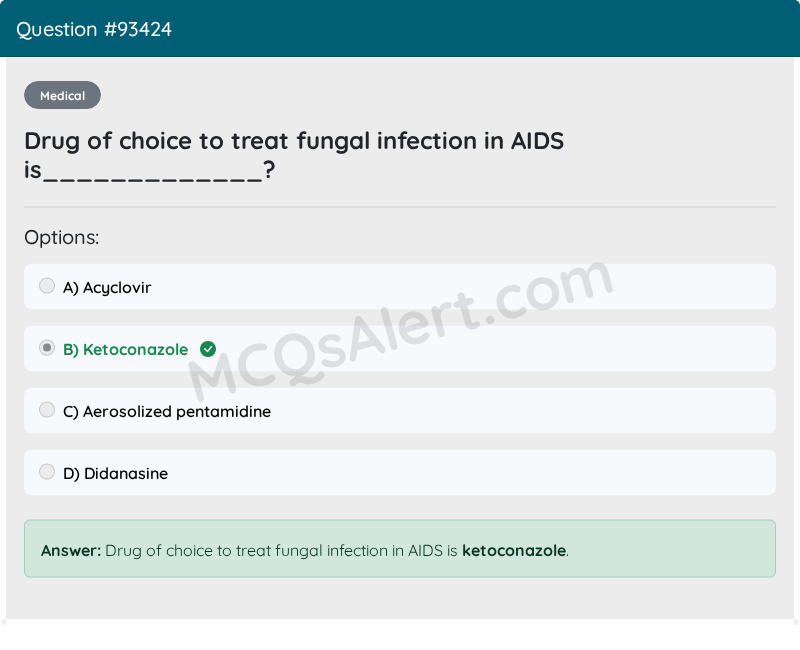The image size is (800, 650).
Task: Click green checkmark icon beside Ketoconazole
Action: [208, 349]
